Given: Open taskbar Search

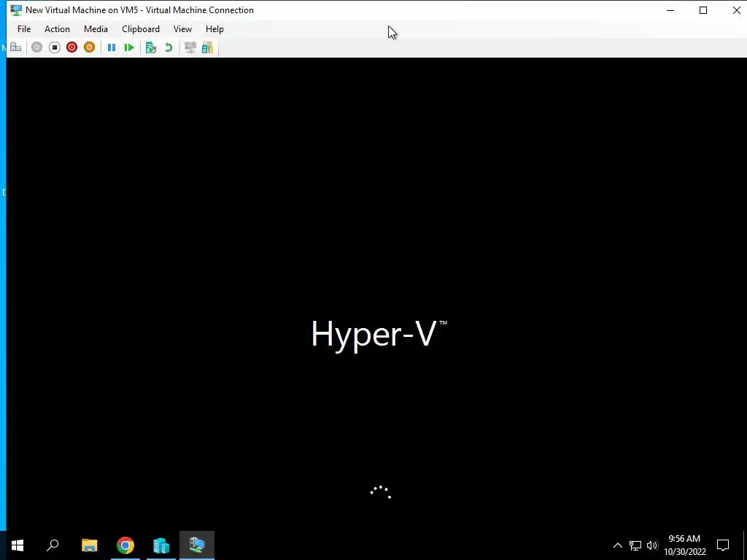Looking at the screenshot, I should 53,545.
